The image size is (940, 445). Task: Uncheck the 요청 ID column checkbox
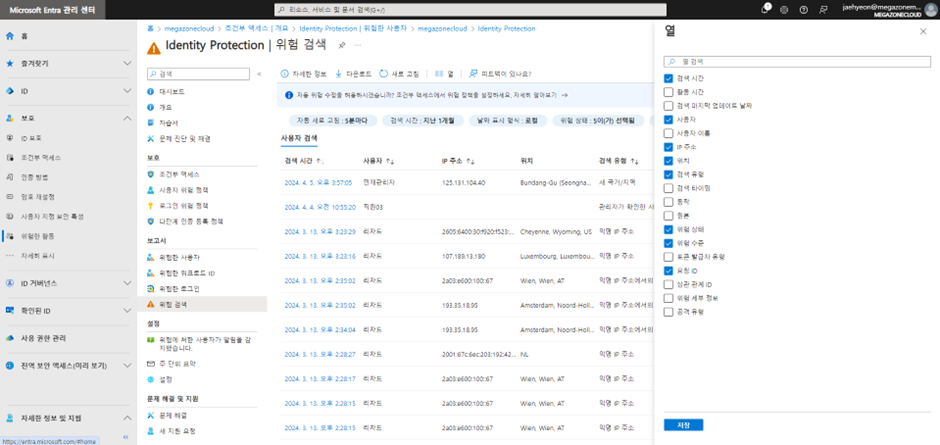668,270
